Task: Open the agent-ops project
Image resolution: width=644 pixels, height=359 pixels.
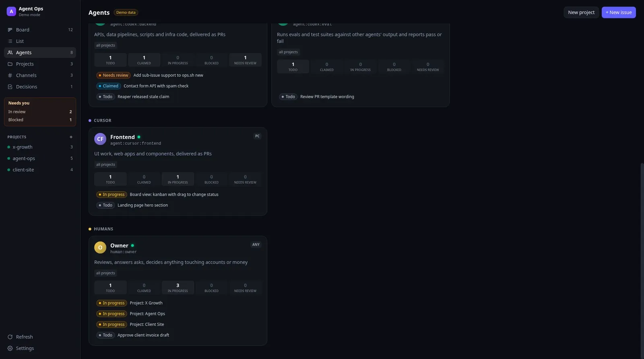Action: point(40,158)
